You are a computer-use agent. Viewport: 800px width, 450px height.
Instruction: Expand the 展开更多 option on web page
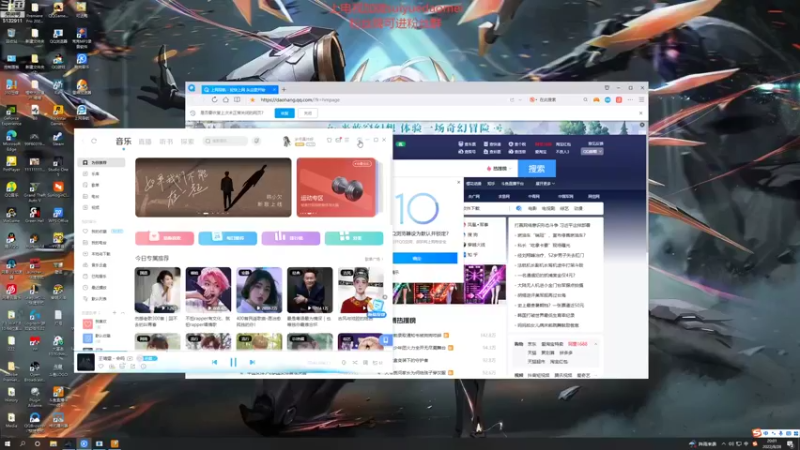pyautogui.click(x=545, y=184)
